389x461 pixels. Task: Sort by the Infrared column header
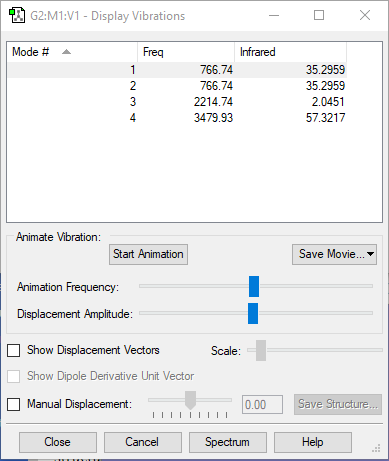coord(290,52)
